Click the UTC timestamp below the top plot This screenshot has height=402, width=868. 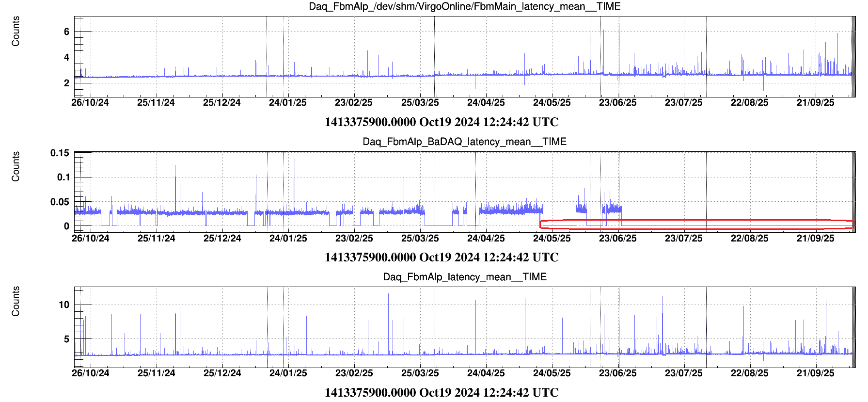click(442, 122)
